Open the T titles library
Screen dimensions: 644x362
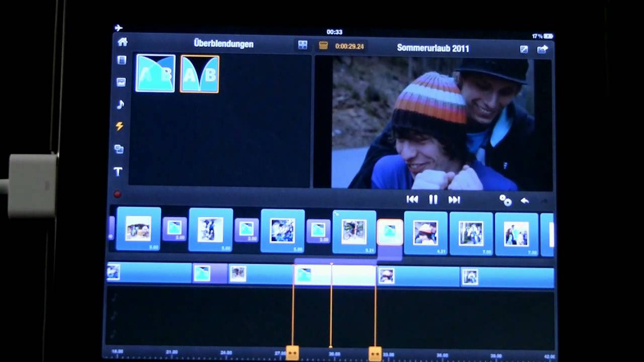118,172
